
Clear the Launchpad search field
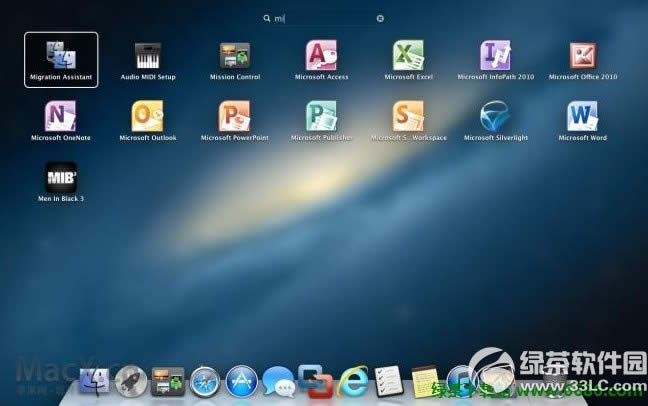pos(380,19)
